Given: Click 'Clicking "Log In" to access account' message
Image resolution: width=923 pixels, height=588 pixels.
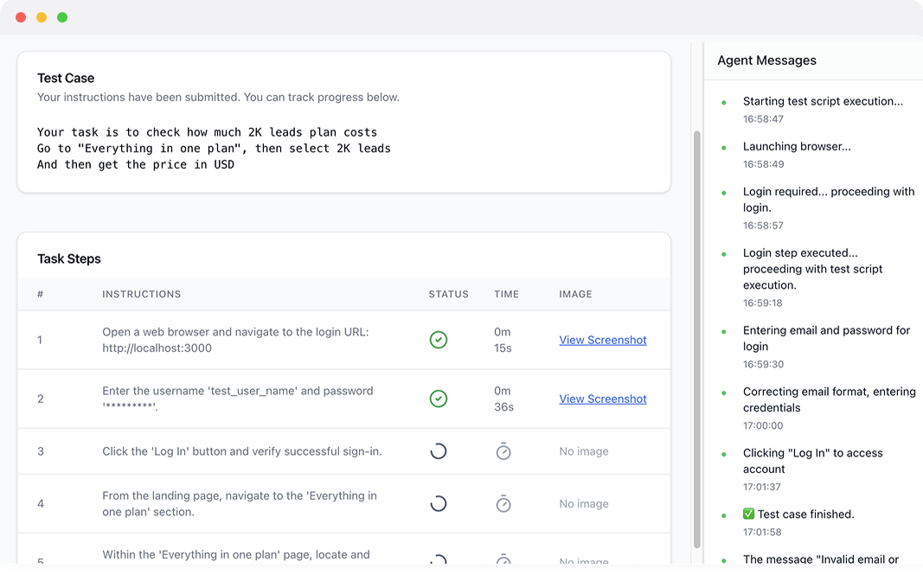Looking at the screenshot, I should [813, 461].
